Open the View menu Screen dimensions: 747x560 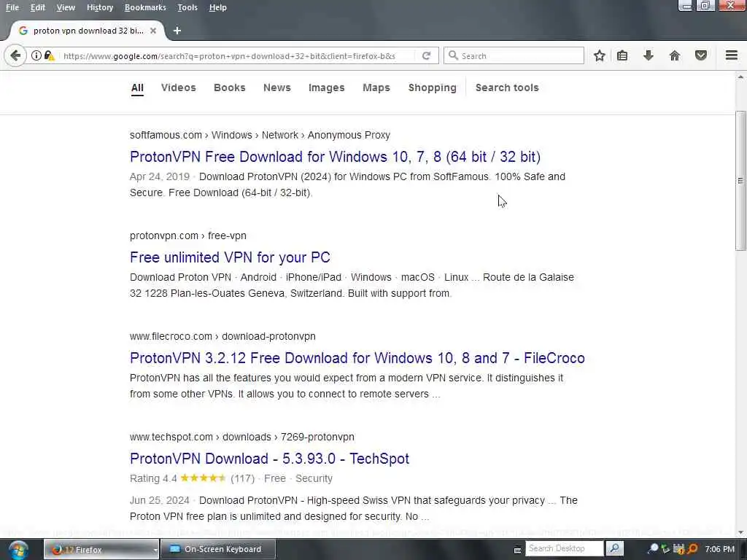66,7
